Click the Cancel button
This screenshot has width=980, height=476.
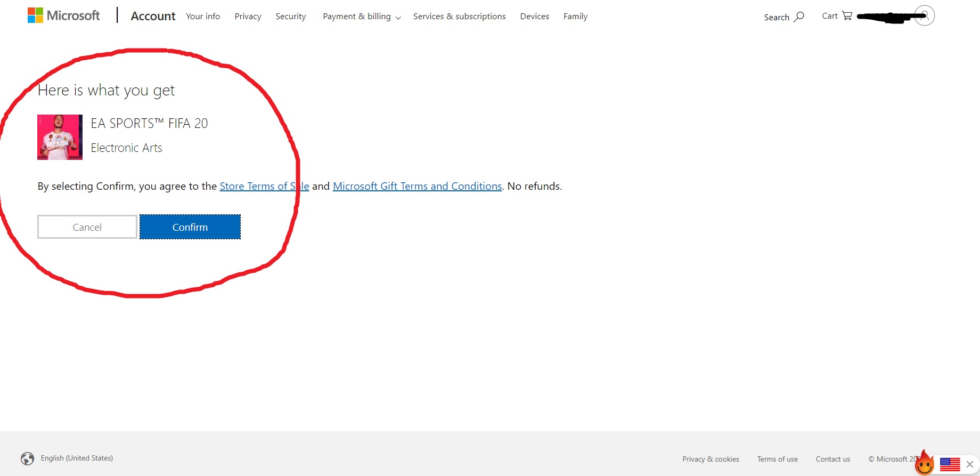[87, 227]
